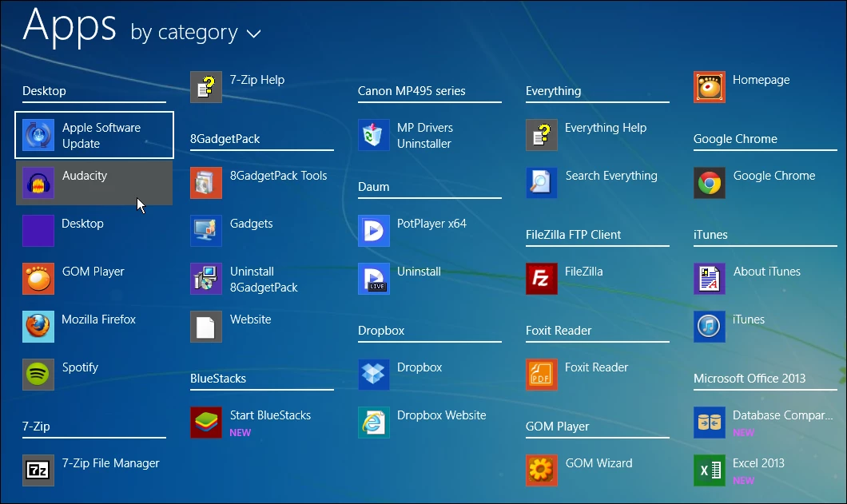847x504 pixels.
Task: Click the Daum category header
Action: pos(374,186)
